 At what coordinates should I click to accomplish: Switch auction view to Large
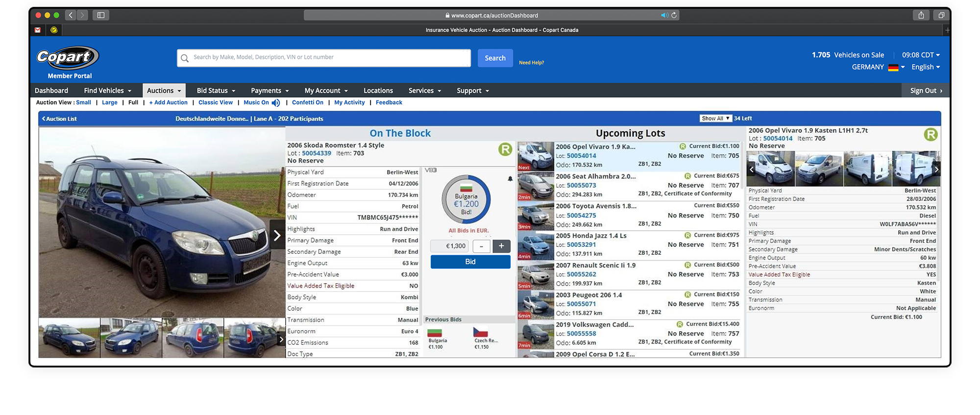[110, 102]
